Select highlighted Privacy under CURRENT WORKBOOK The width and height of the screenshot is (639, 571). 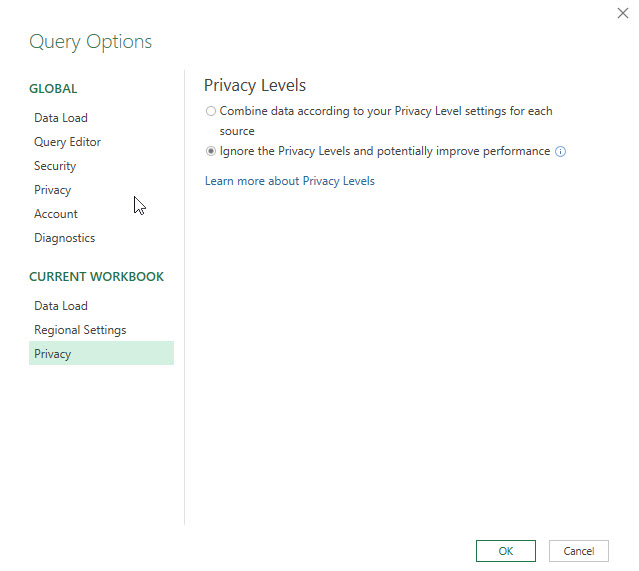point(53,354)
